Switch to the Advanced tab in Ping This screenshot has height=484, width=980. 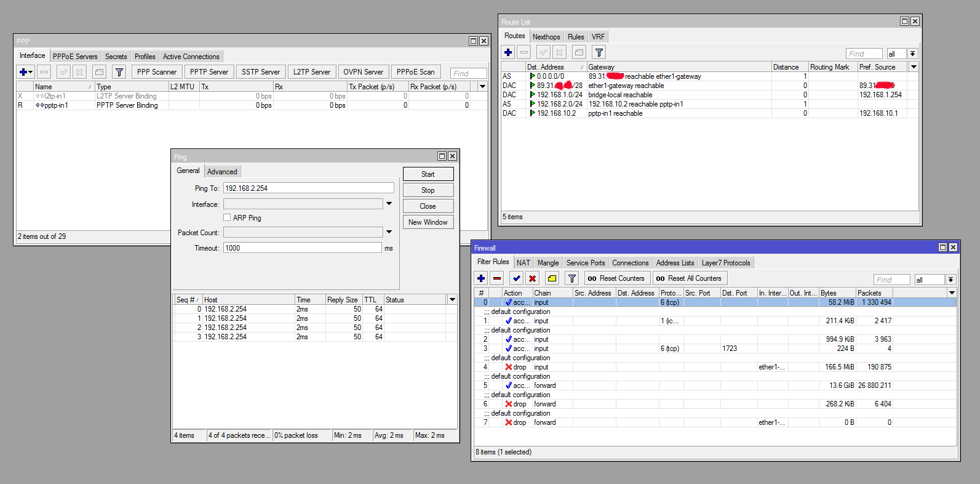tap(222, 172)
